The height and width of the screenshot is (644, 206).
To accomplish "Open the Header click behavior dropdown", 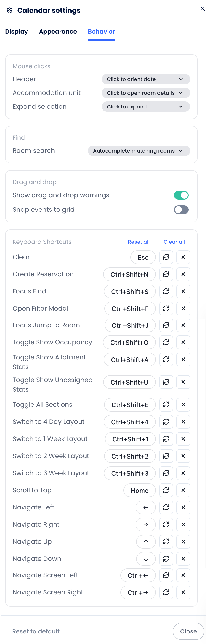I will pyautogui.click(x=146, y=79).
